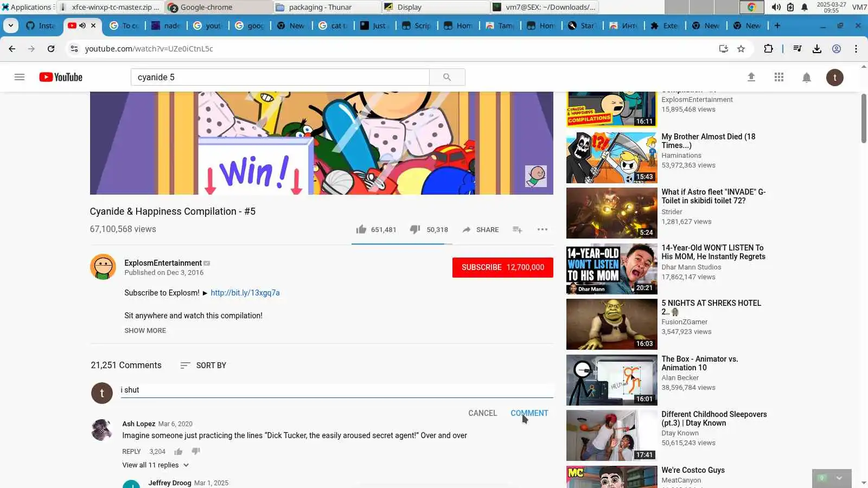This screenshot has width=868, height=488.
Task: Open the three-dot more actions menu under the video
Action: [x=542, y=229]
